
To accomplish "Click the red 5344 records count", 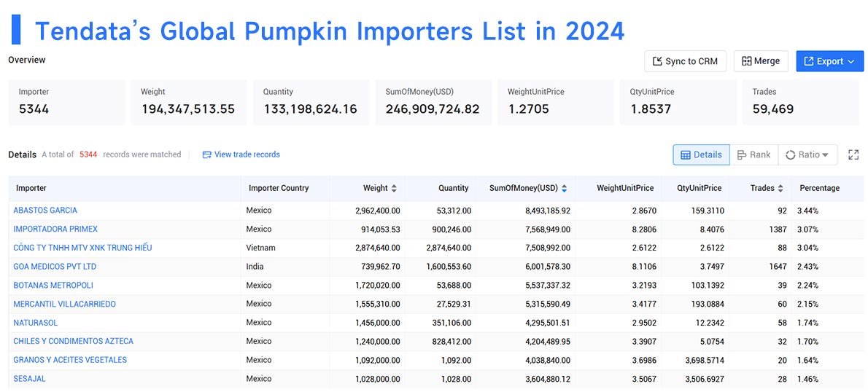I will coord(88,154).
